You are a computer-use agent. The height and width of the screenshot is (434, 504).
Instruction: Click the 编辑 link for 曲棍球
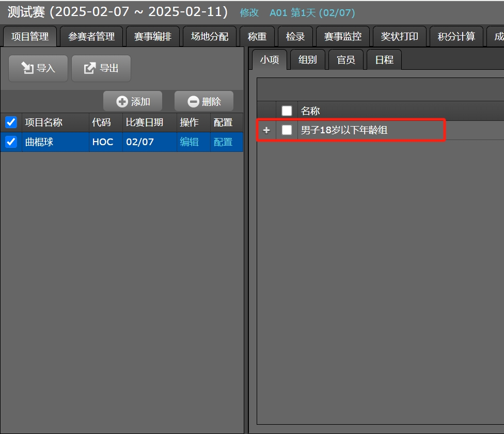(189, 142)
